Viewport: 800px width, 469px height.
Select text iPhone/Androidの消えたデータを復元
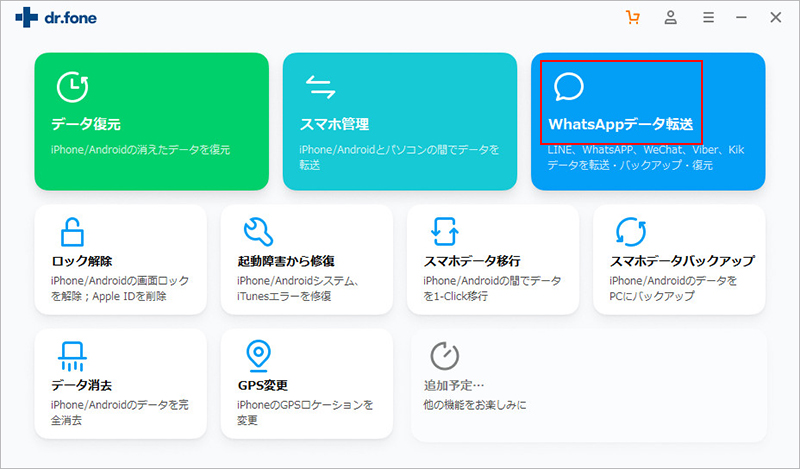[x=140, y=150]
